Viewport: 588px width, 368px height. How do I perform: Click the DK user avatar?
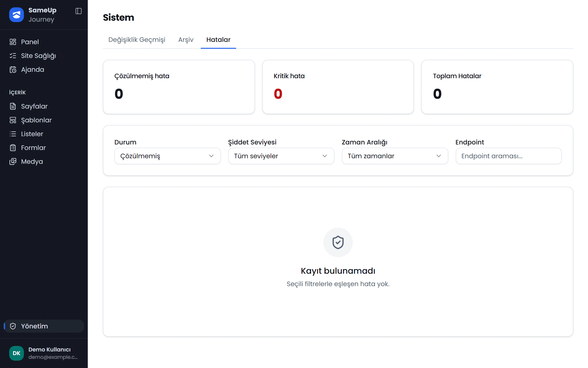17,353
